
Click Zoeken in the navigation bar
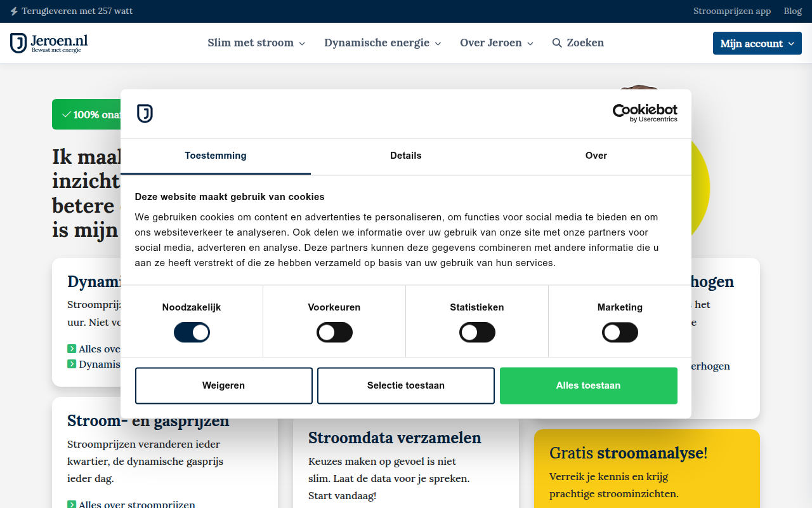(x=578, y=43)
